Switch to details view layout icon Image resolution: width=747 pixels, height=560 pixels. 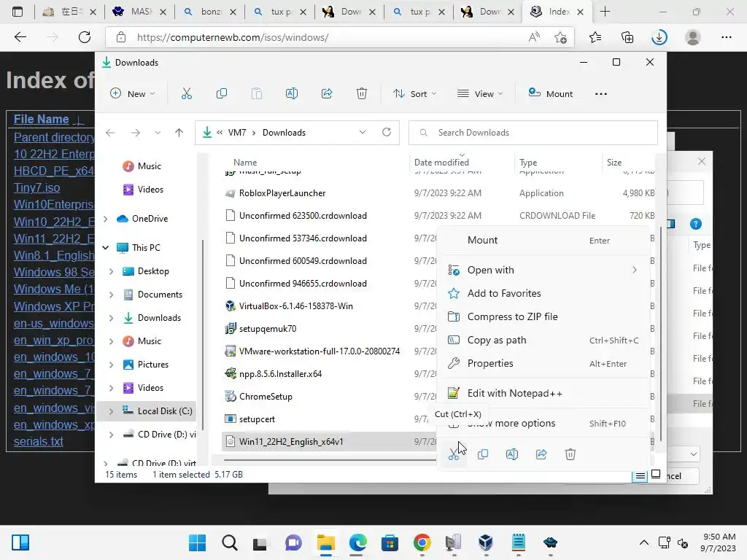pyautogui.click(x=640, y=475)
